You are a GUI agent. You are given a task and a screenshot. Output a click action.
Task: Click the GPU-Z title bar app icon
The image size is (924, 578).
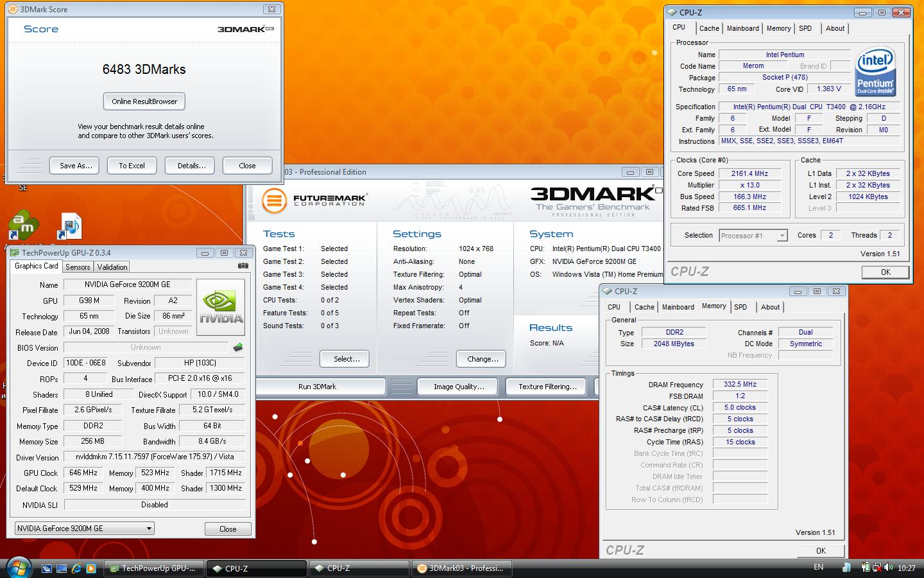pos(15,253)
